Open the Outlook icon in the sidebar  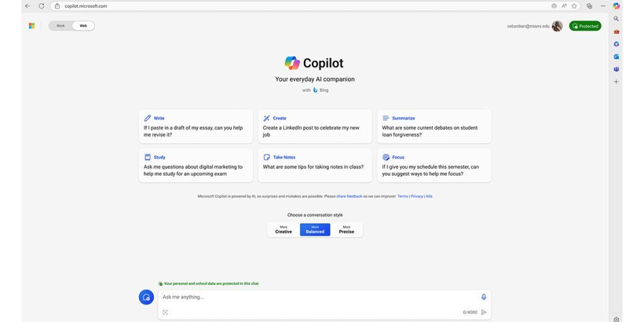coord(616,57)
